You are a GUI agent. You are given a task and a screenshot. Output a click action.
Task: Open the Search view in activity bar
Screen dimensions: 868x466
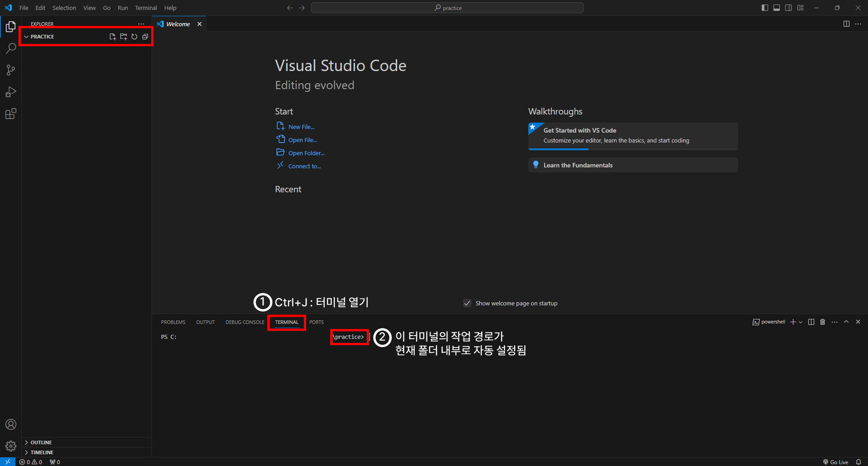[x=11, y=48]
